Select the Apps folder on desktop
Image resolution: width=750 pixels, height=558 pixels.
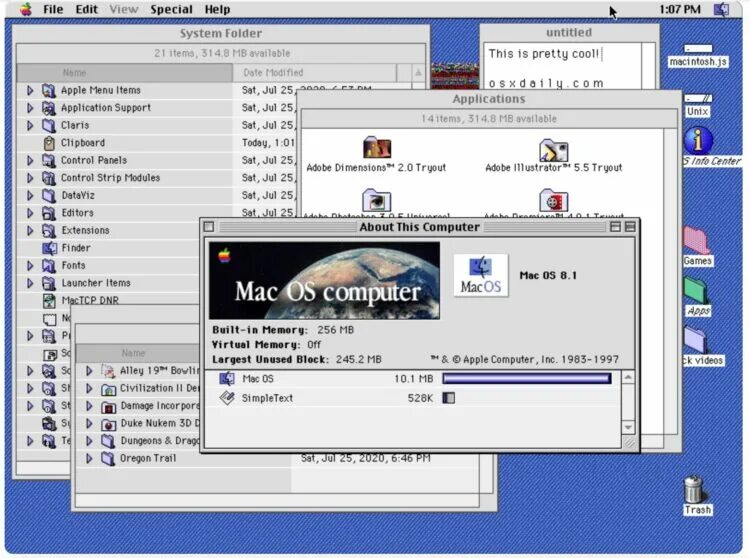point(696,291)
